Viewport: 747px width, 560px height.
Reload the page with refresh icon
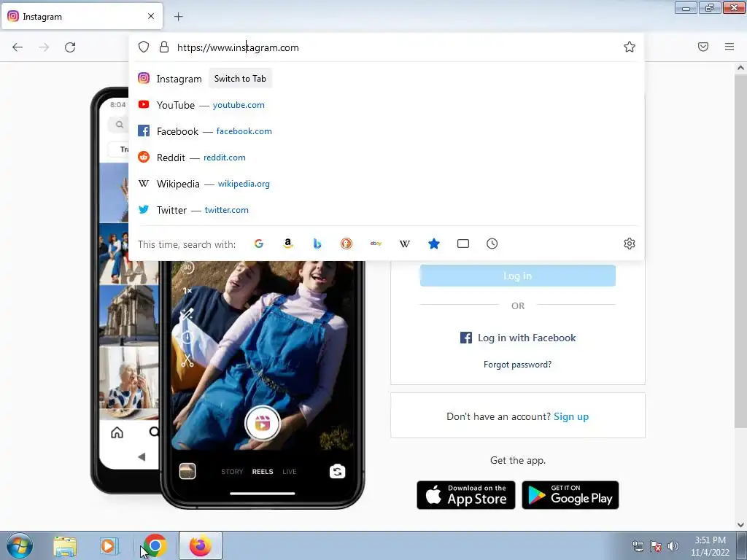point(70,47)
